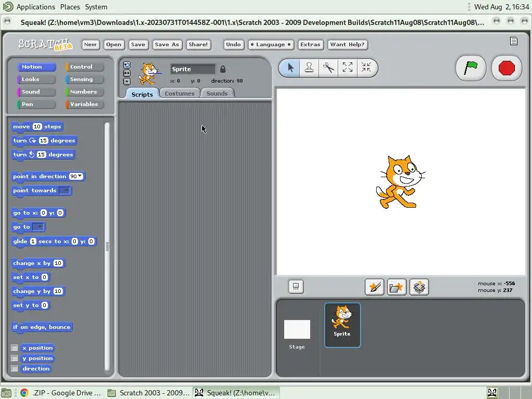Click the Scratch BETA logo
This screenshot has width=532, height=399.
[x=45, y=44]
